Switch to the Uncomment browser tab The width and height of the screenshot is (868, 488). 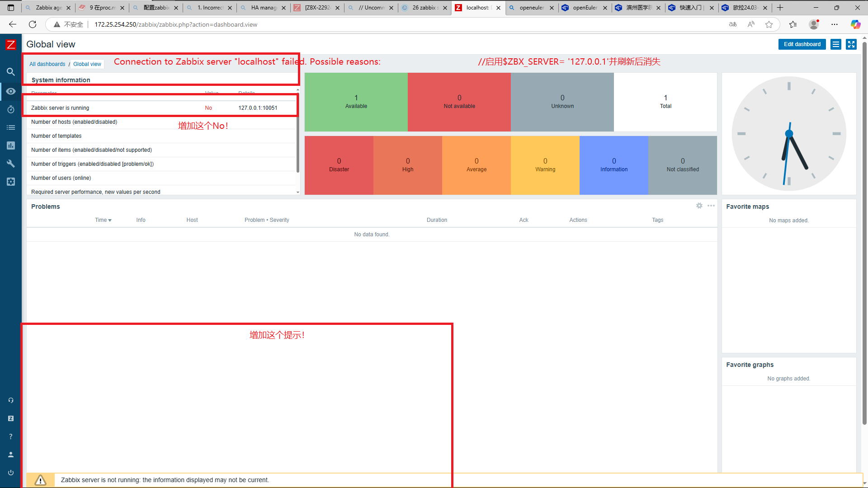point(371,8)
